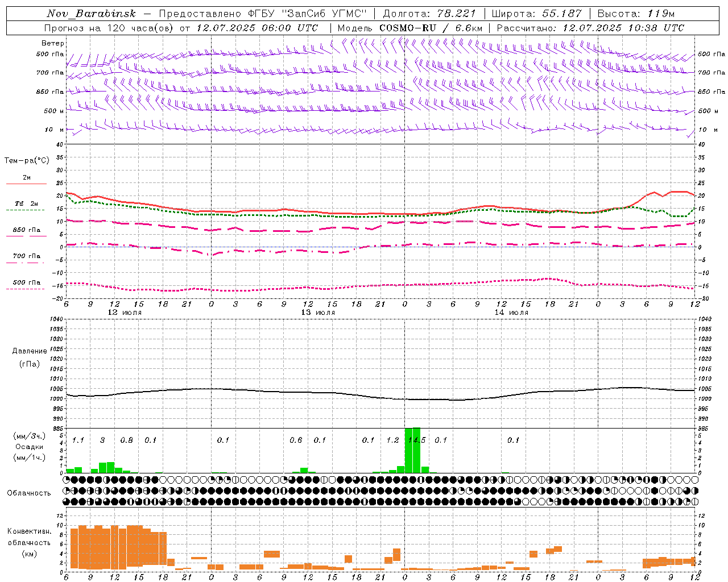Click the 1.1 precipitation value
Screen dimensions: 728x582
(x=78, y=440)
